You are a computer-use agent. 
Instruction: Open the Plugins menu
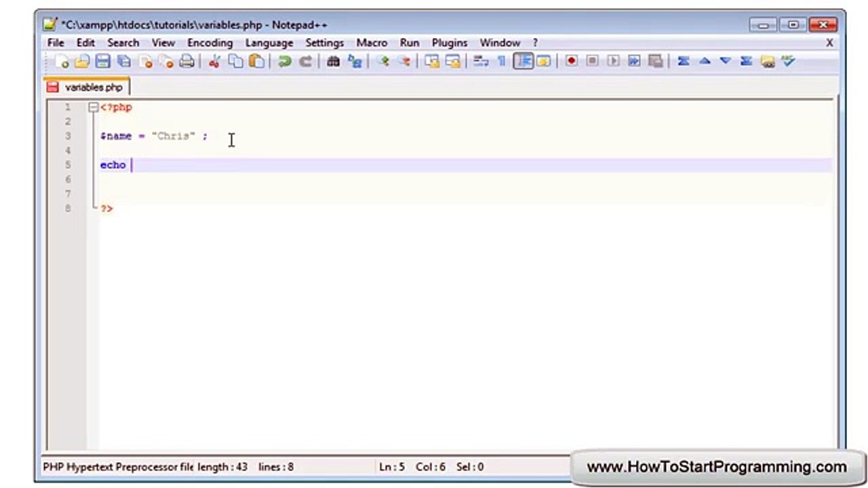[x=450, y=43]
